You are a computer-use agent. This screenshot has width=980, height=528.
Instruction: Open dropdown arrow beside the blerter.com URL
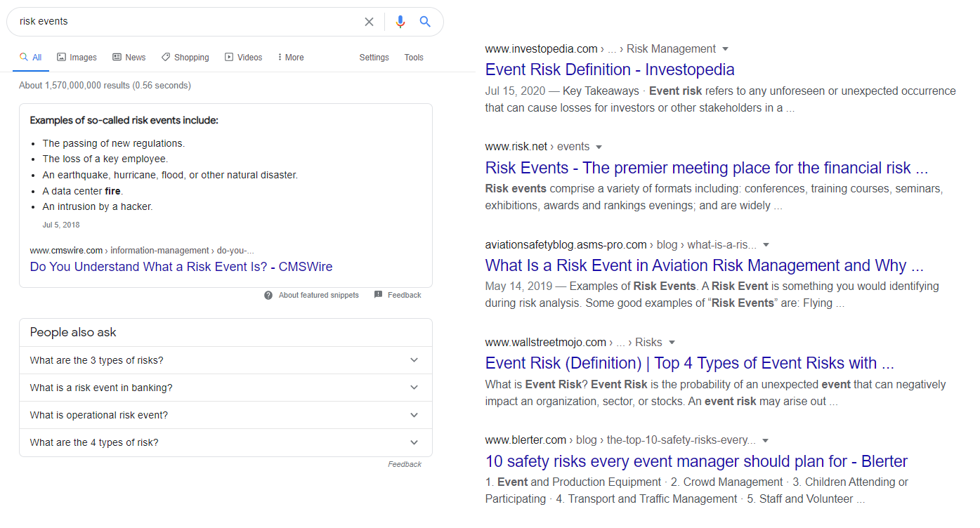766,440
